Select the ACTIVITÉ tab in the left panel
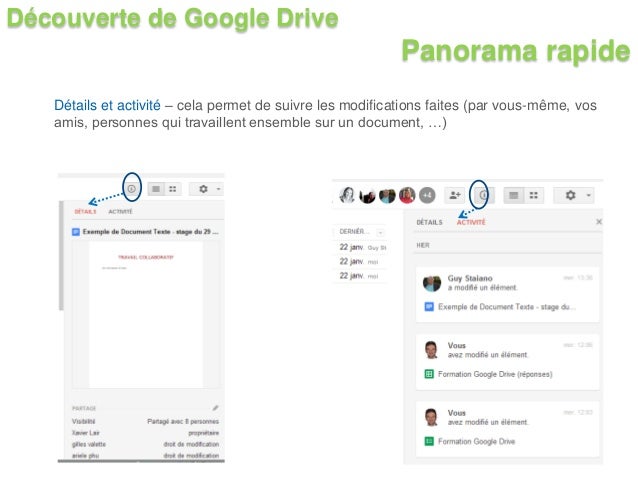 120,212
